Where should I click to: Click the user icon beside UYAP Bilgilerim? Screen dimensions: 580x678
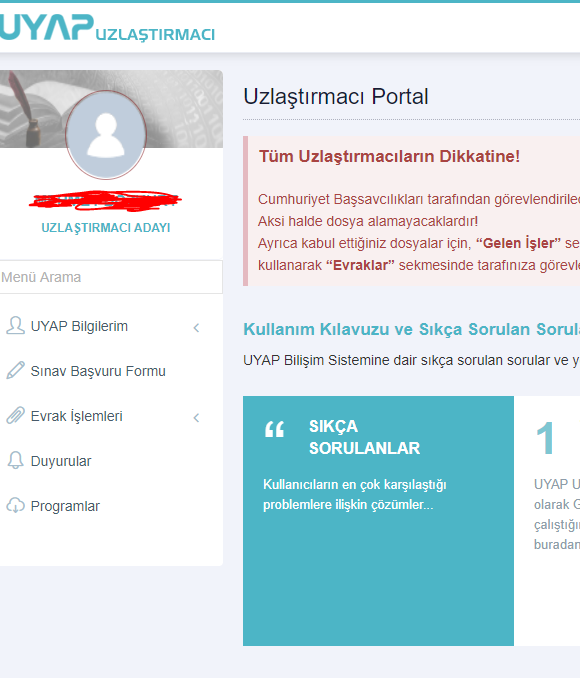tap(15, 326)
